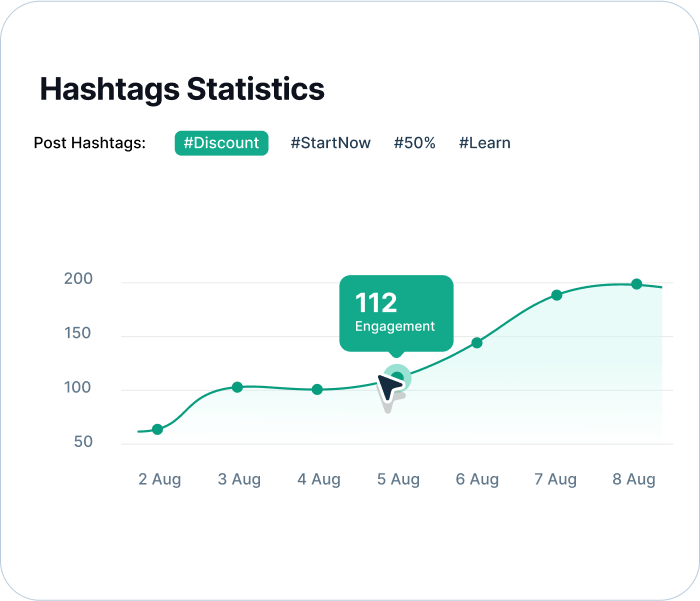Viewport: 700px width, 601px height.
Task: Click the 2 Aug axis label
Action: click(x=160, y=480)
